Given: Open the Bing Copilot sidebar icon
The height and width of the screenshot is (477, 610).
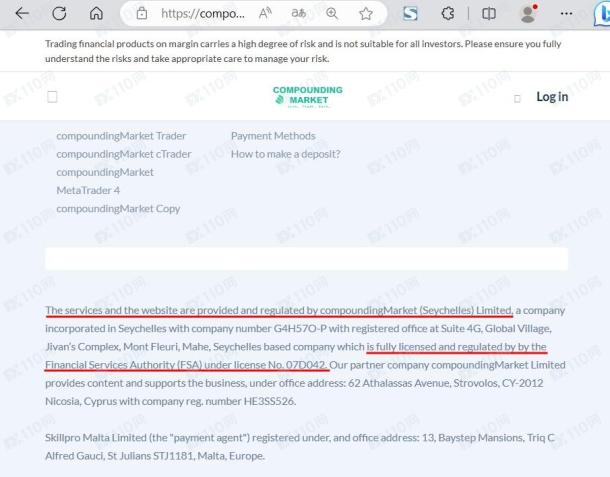Looking at the screenshot, I should click(x=602, y=14).
